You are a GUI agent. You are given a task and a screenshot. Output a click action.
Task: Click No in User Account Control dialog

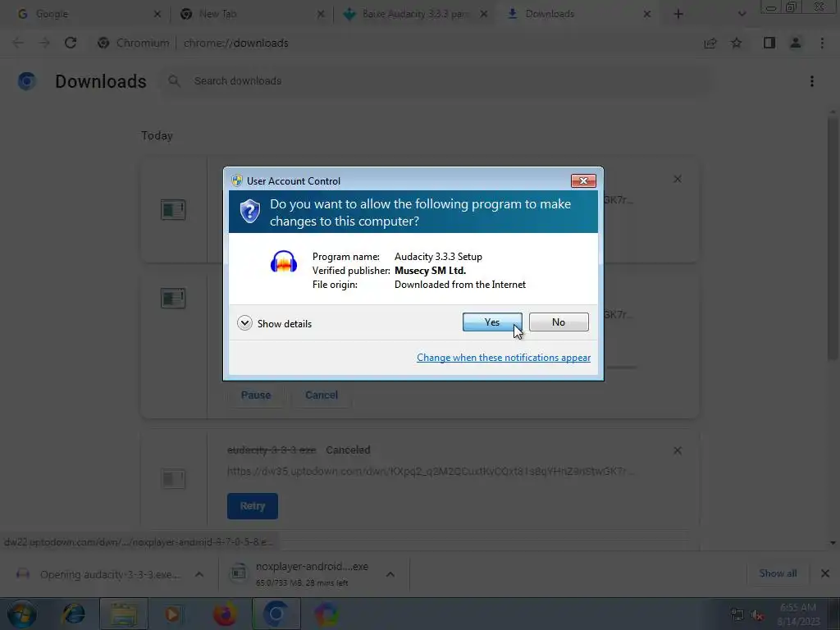(x=558, y=322)
